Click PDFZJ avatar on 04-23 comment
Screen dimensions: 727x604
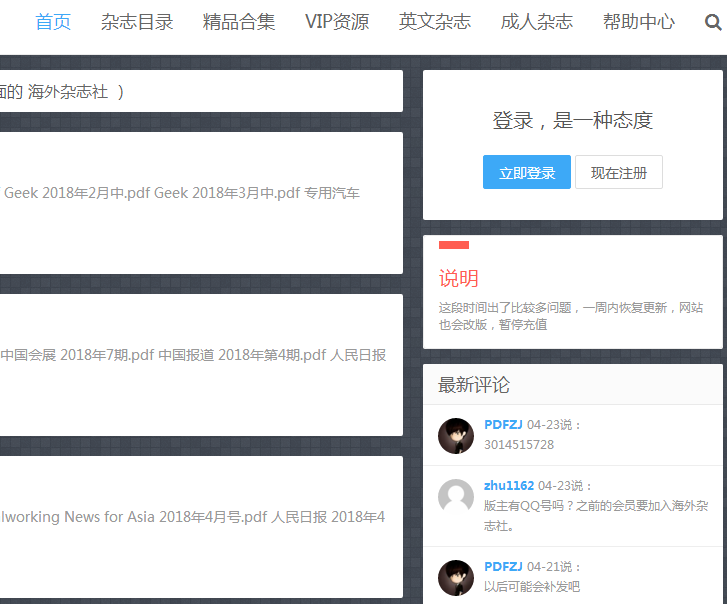point(456,436)
